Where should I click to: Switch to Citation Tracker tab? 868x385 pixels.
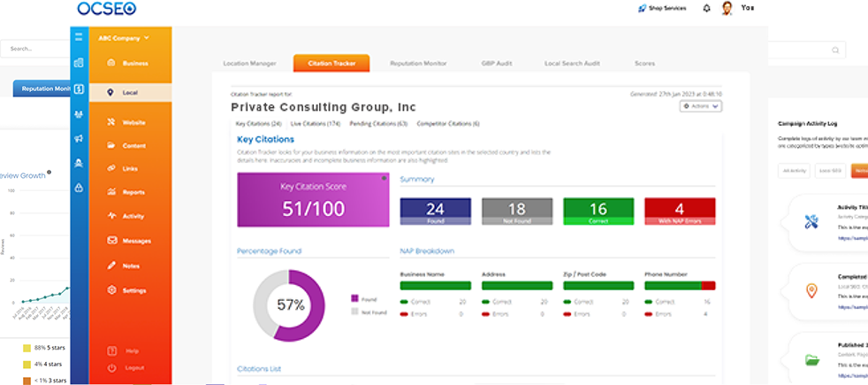point(331,63)
